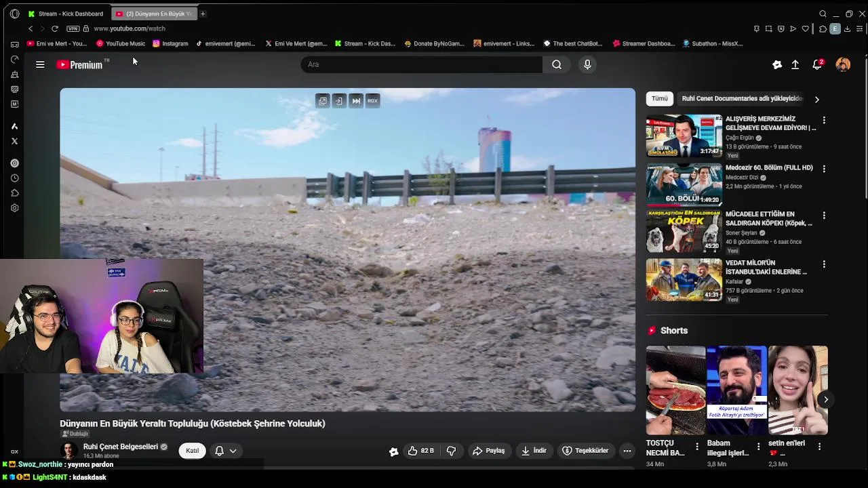Open KÖPEK video thumbnail in sidebar
This screenshot has height=488, width=868.
684,230
